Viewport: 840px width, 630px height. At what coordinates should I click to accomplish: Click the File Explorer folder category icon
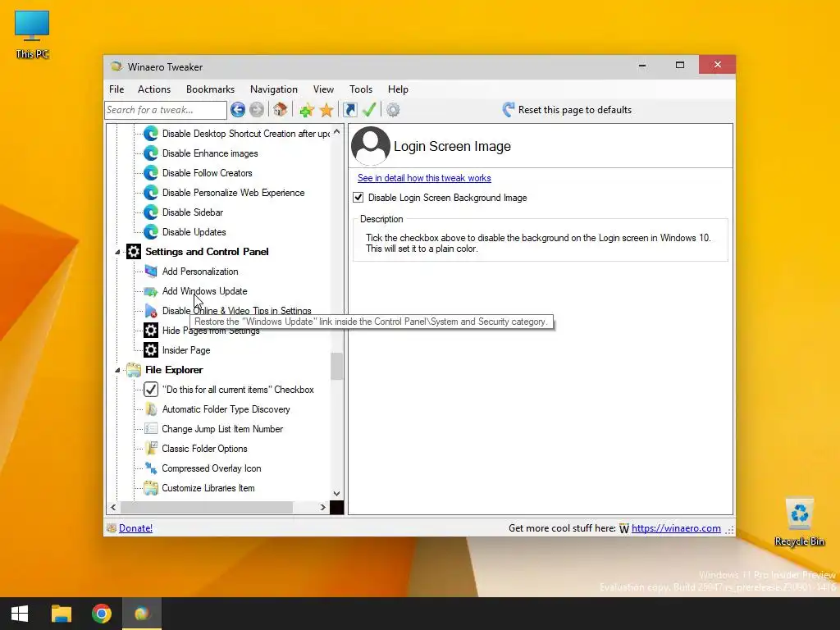pos(134,370)
